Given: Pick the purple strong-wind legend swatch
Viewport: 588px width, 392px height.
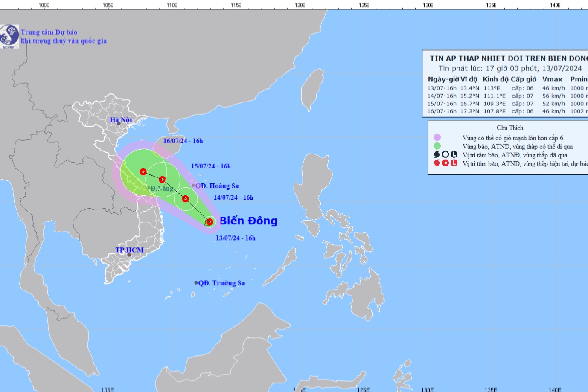Looking at the screenshot, I should tap(437, 137).
